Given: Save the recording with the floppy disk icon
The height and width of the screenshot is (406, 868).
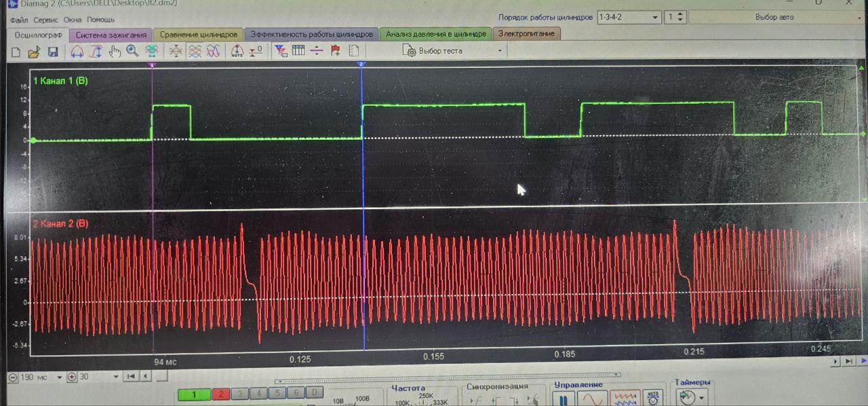Looking at the screenshot, I should 53,52.
